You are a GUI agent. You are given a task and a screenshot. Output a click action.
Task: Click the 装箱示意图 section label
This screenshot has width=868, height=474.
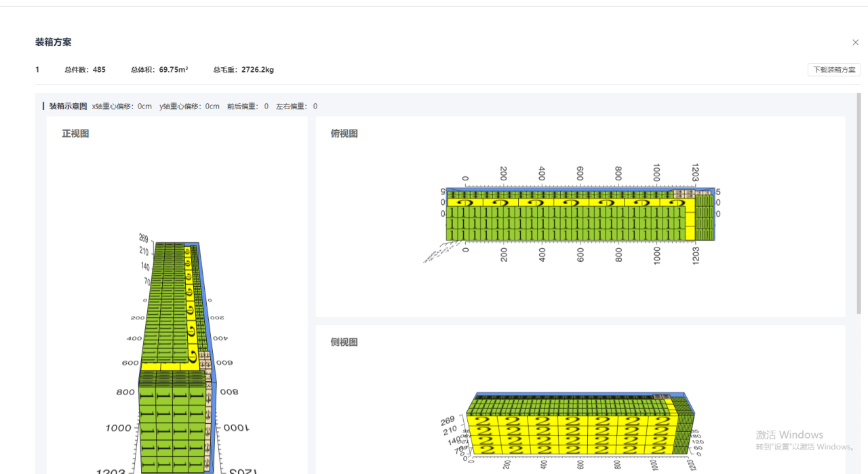pyautogui.click(x=68, y=106)
